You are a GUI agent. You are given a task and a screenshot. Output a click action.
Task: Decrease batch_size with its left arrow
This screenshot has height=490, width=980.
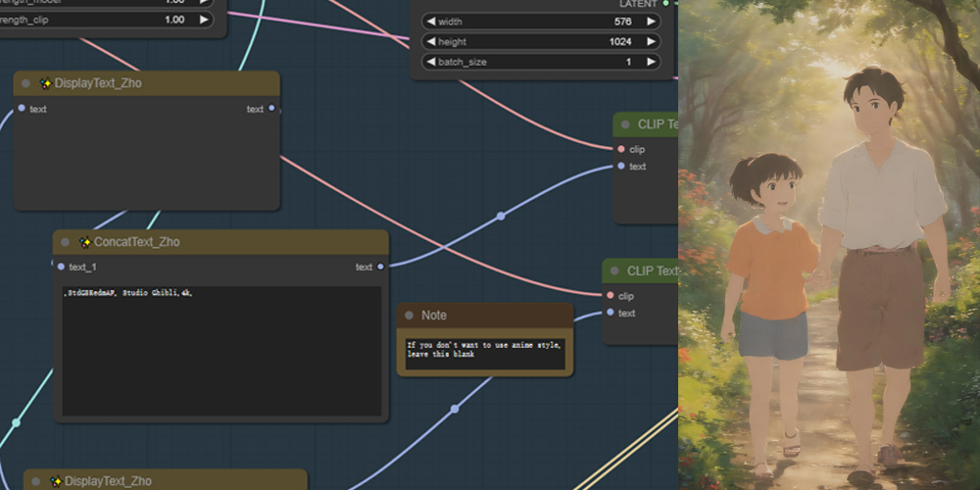[430, 62]
